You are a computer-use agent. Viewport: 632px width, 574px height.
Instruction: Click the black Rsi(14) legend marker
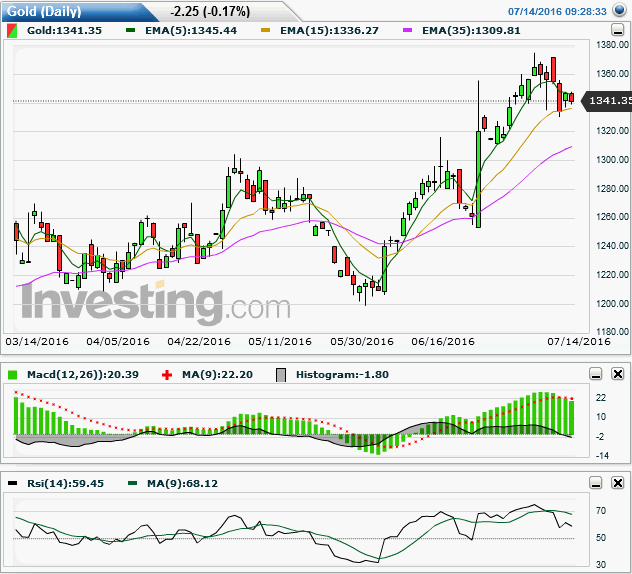pyautogui.click(x=12, y=483)
